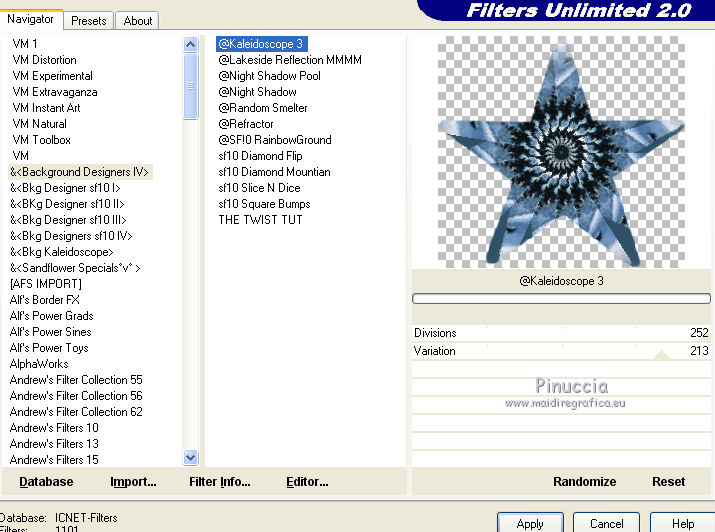This screenshot has height=532, width=715.
Task: Cancel the Filters Unlimited dialog
Action: pyautogui.click(x=606, y=523)
